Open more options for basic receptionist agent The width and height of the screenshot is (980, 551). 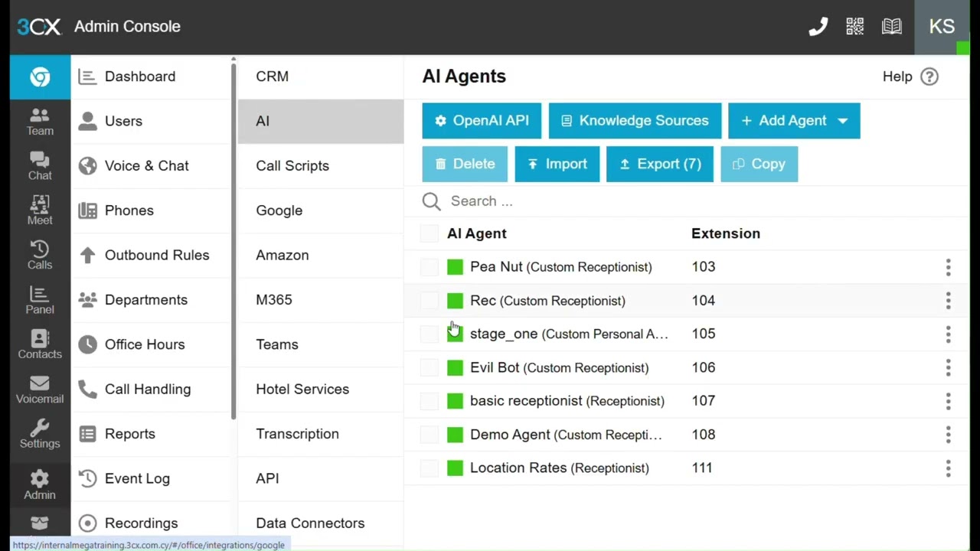(948, 401)
